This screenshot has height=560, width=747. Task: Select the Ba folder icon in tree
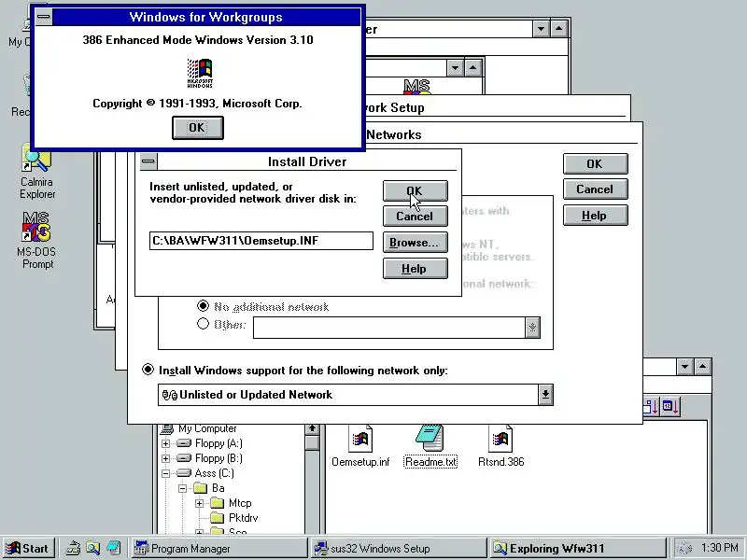[x=201, y=488]
